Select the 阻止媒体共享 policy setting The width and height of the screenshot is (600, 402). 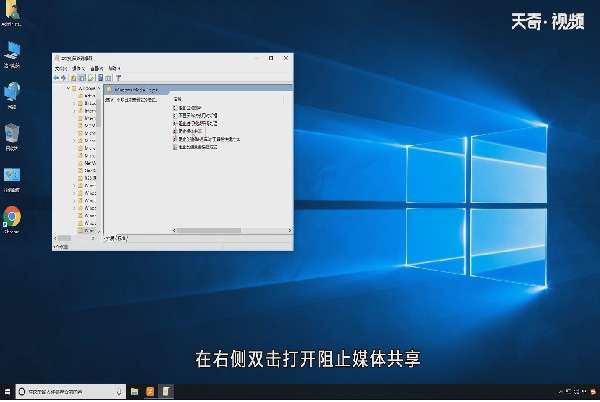click(190, 131)
